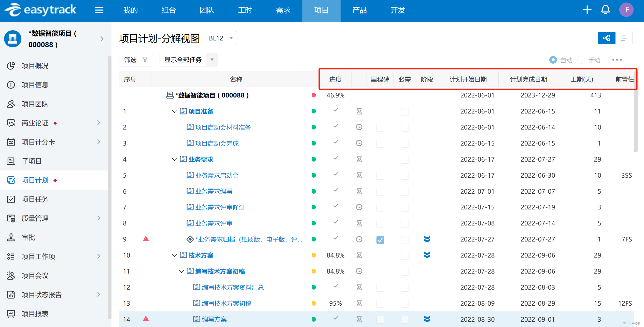Open the 我的 top menu

click(x=130, y=10)
